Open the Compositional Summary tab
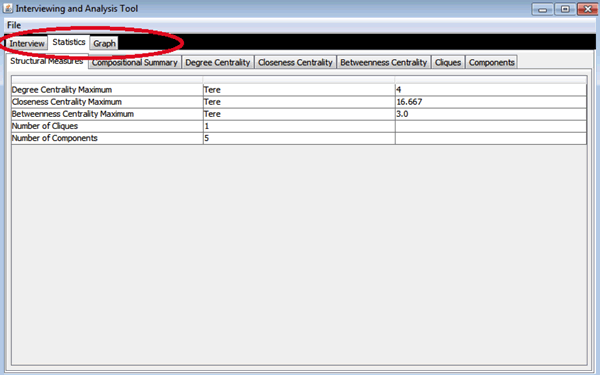 tap(135, 62)
